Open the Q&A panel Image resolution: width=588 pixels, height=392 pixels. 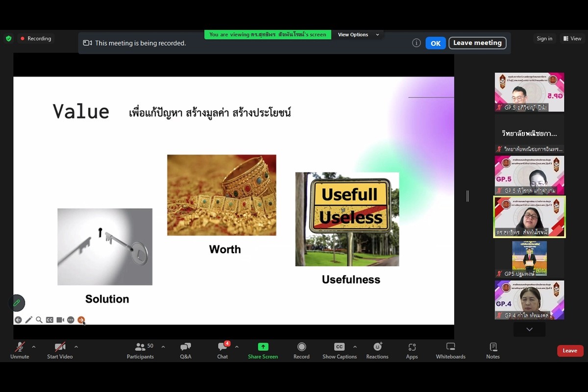click(185, 350)
